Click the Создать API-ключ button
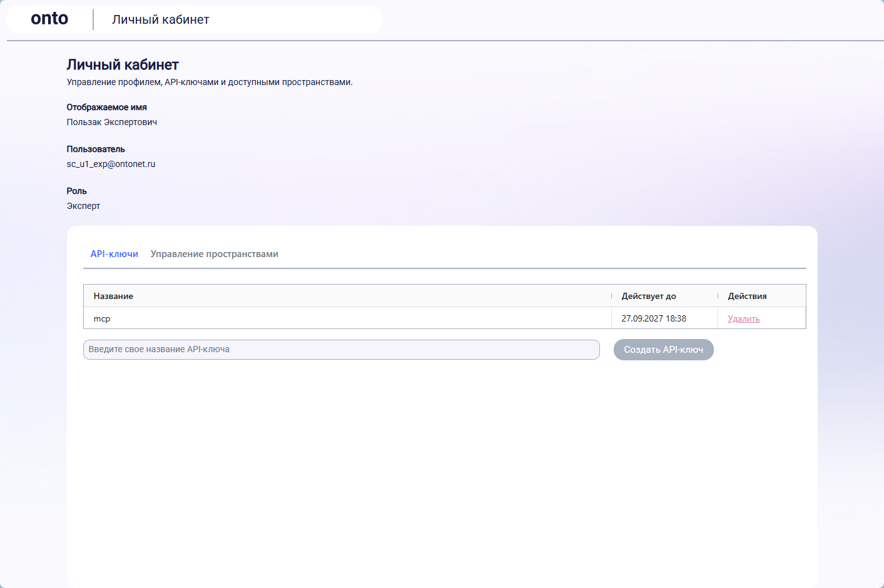Viewport: 884px width, 588px height. [x=664, y=350]
